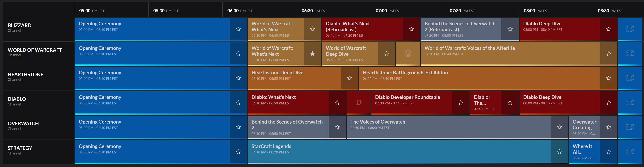The image size is (644, 167).
Task: Favorite Opening Ceremony on Diablo channel
Action: [x=238, y=103]
